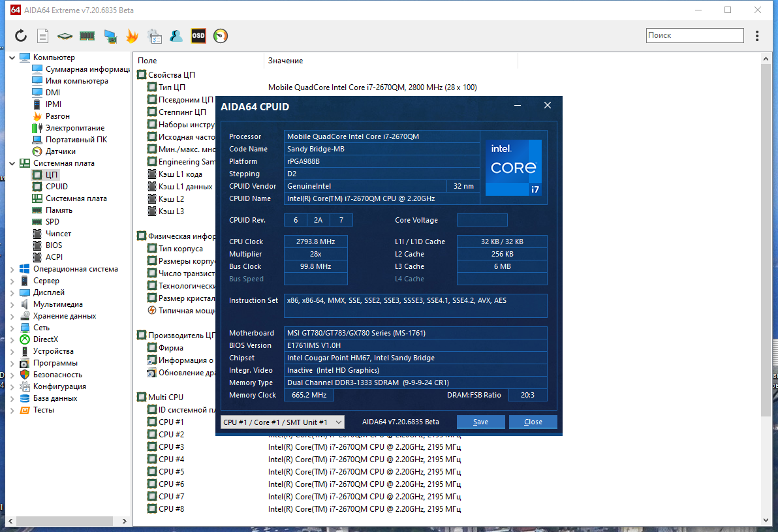Select the Безопасность tree item
This screenshot has height=532, width=778.
click(51, 375)
